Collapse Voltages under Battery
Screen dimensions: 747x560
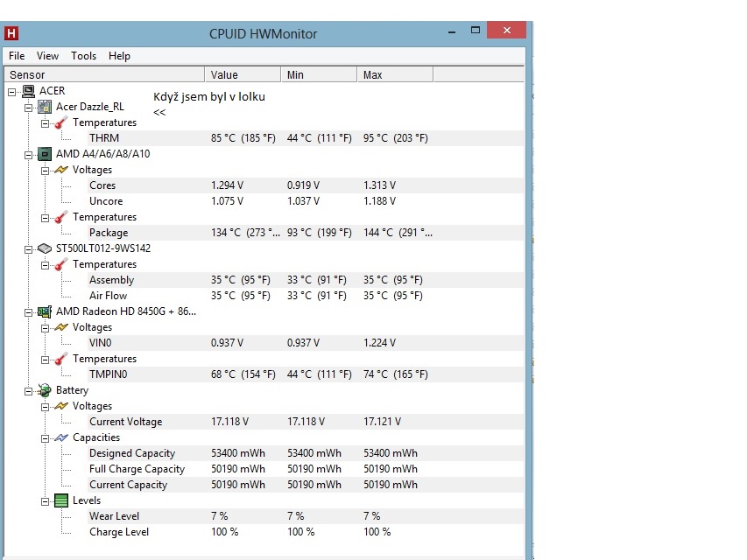point(45,407)
